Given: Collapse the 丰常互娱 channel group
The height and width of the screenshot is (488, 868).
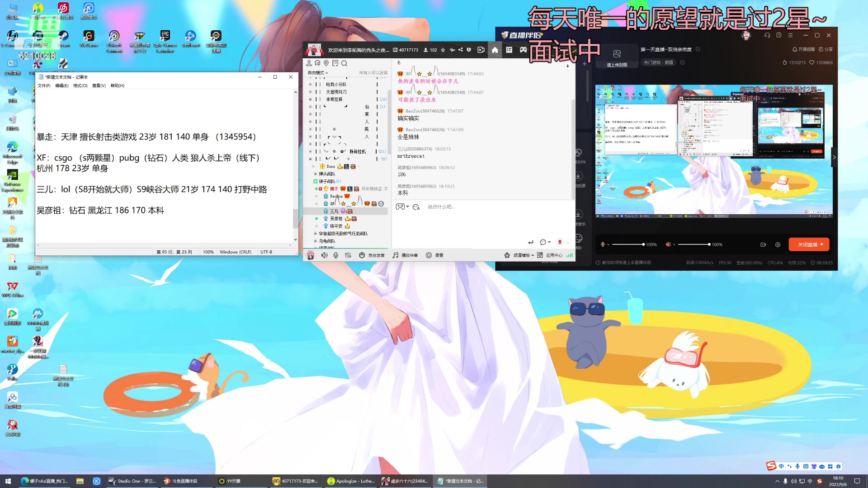Looking at the screenshot, I should point(310,99).
